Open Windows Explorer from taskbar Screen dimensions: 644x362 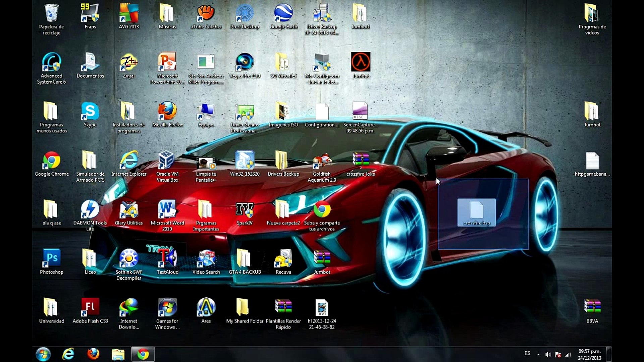[118, 354]
